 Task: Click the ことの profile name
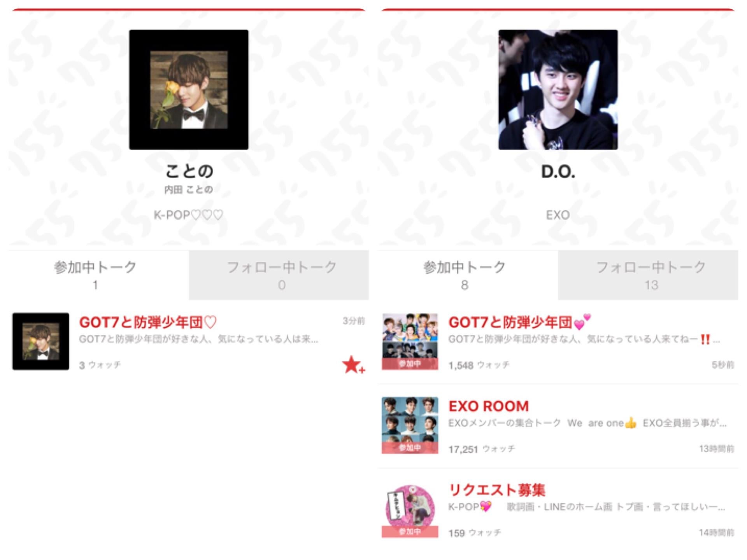pyautogui.click(x=189, y=171)
